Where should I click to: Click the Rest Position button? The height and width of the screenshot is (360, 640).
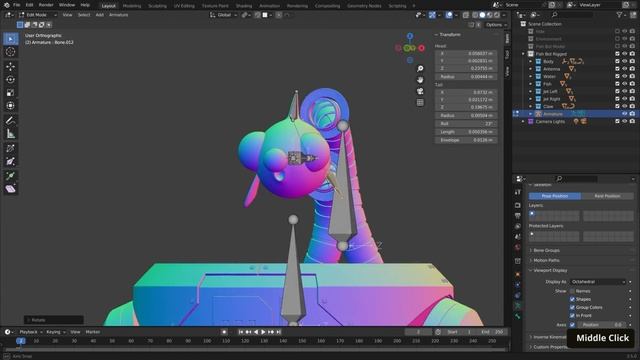[x=607, y=196]
